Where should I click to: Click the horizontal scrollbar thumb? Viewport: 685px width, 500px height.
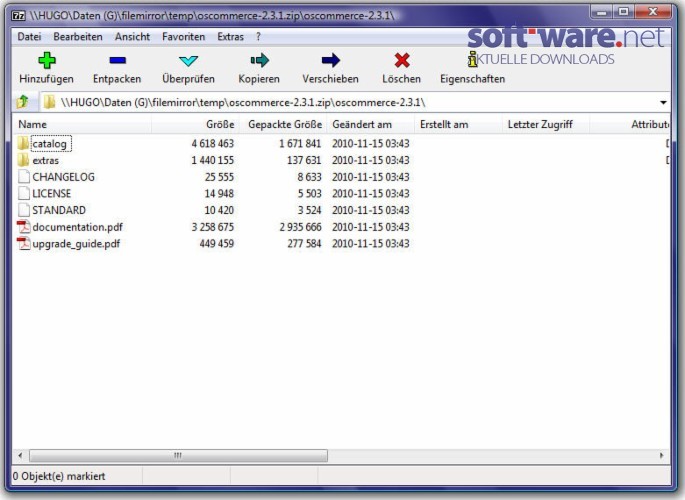(x=178, y=455)
